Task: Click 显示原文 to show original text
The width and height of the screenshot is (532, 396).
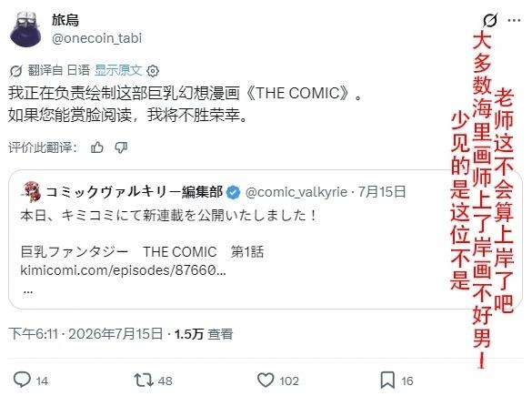Action: coord(117,70)
